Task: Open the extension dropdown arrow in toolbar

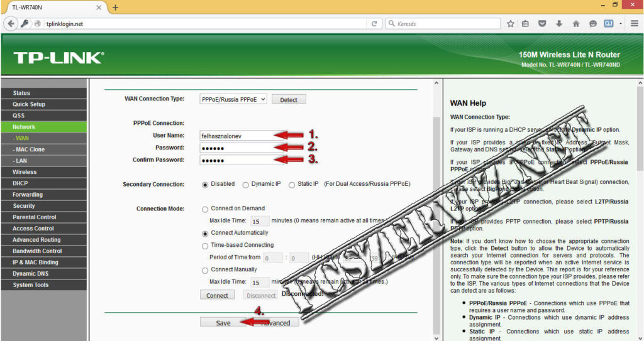Action: coord(621,24)
